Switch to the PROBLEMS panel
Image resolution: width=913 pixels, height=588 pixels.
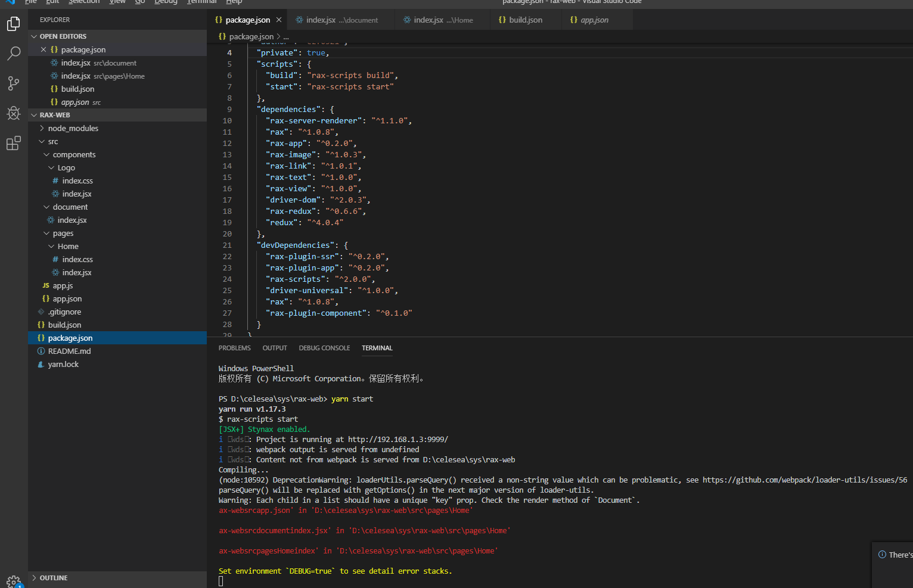click(x=234, y=348)
